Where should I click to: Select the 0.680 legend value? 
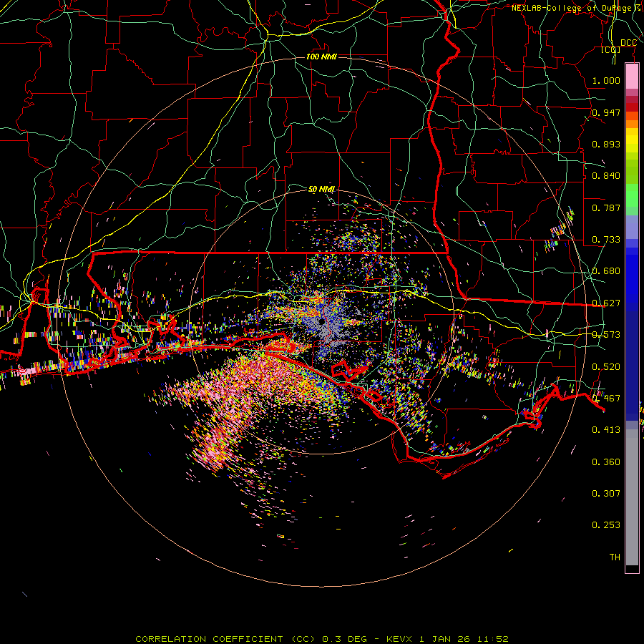click(x=606, y=271)
